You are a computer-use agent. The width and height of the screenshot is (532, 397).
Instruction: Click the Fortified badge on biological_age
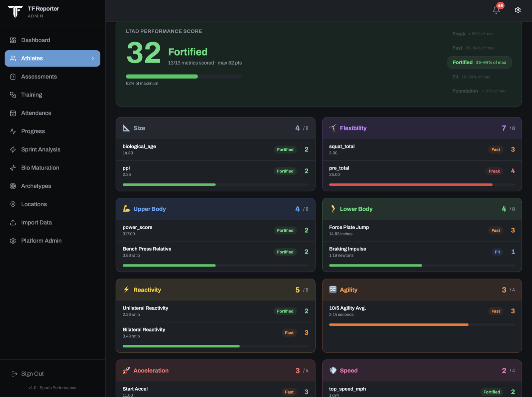tap(285, 150)
